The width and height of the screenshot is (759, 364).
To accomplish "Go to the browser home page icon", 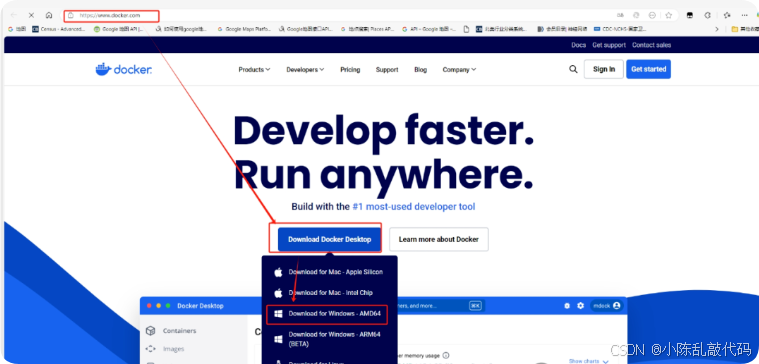I will click(49, 15).
